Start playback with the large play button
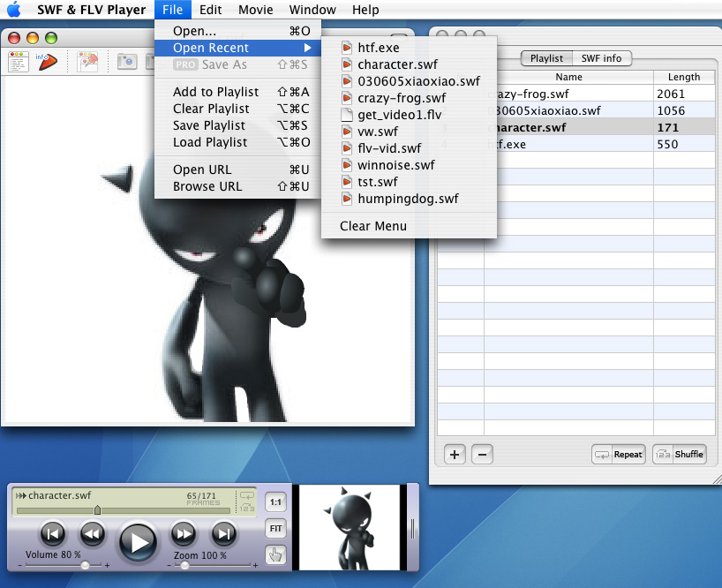The image size is (722, 588). (138, 542)
